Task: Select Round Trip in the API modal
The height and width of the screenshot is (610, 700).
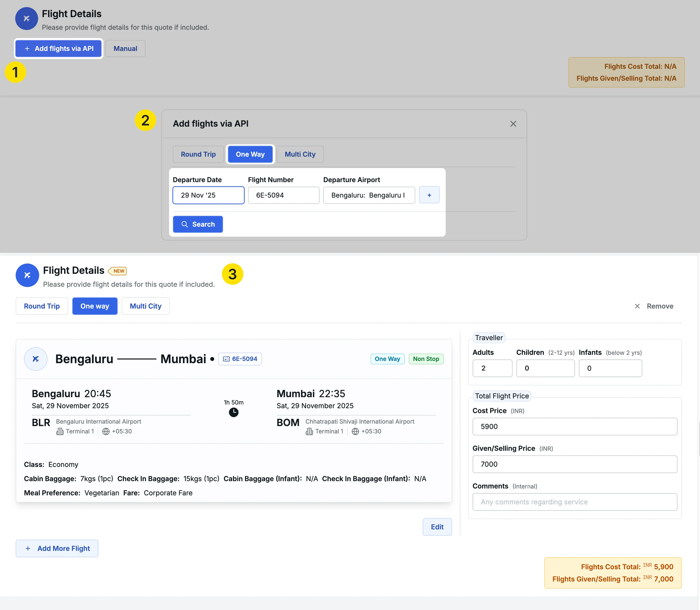Action: click(x=198, y=154)
